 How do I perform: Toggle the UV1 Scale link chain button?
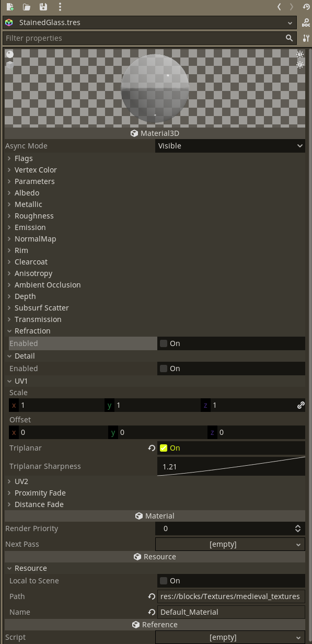click(x=302, y=405)
